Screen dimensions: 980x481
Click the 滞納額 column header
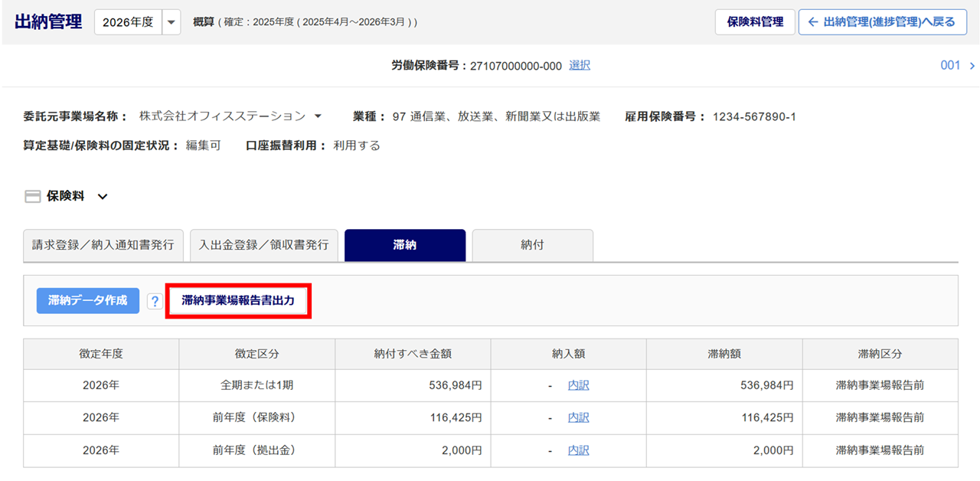724,354
